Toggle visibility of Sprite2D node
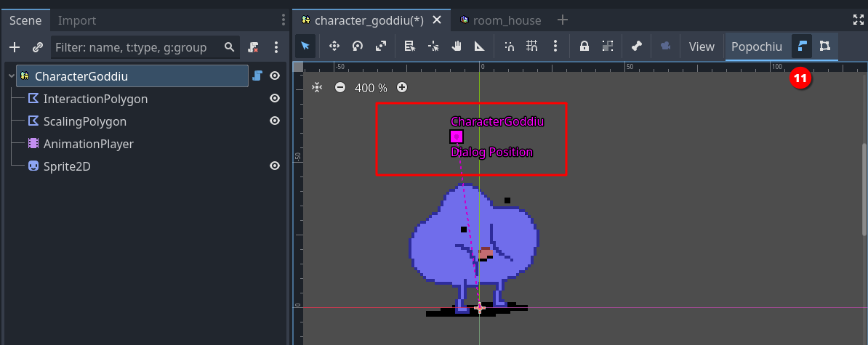Viewport: 868px width, 345px height. point(275,166)
